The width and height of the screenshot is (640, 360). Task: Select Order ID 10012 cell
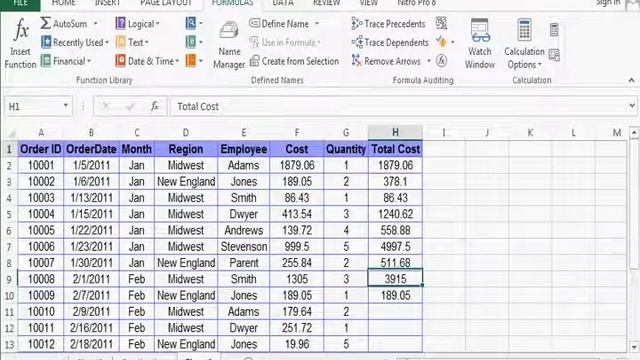coord(41,344)
